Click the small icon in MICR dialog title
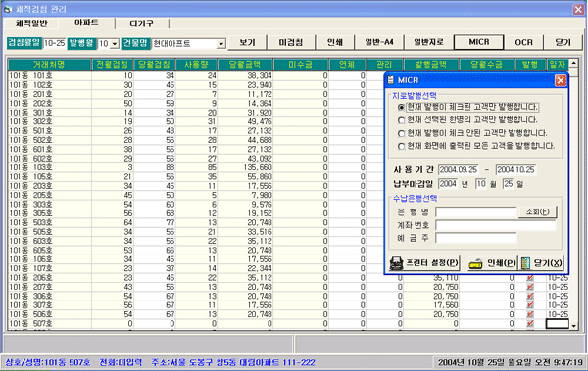588x371 pixels. pos(391,80)
